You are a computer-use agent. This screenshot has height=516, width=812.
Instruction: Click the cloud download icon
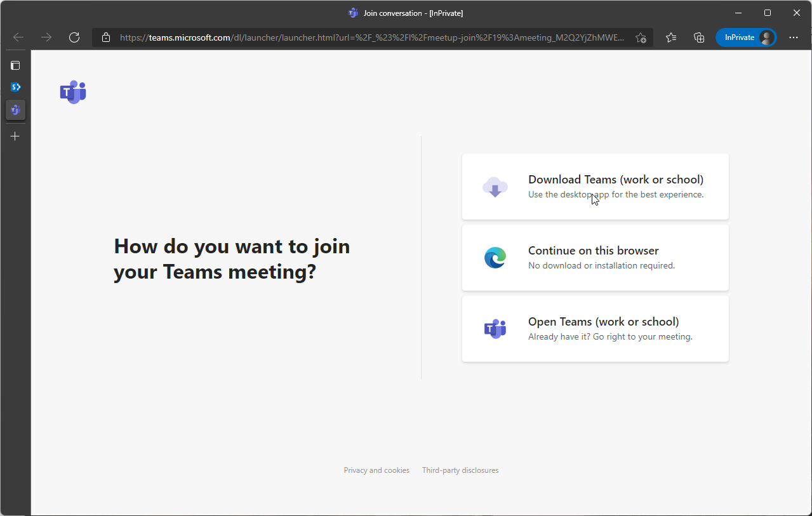(495, 187)
